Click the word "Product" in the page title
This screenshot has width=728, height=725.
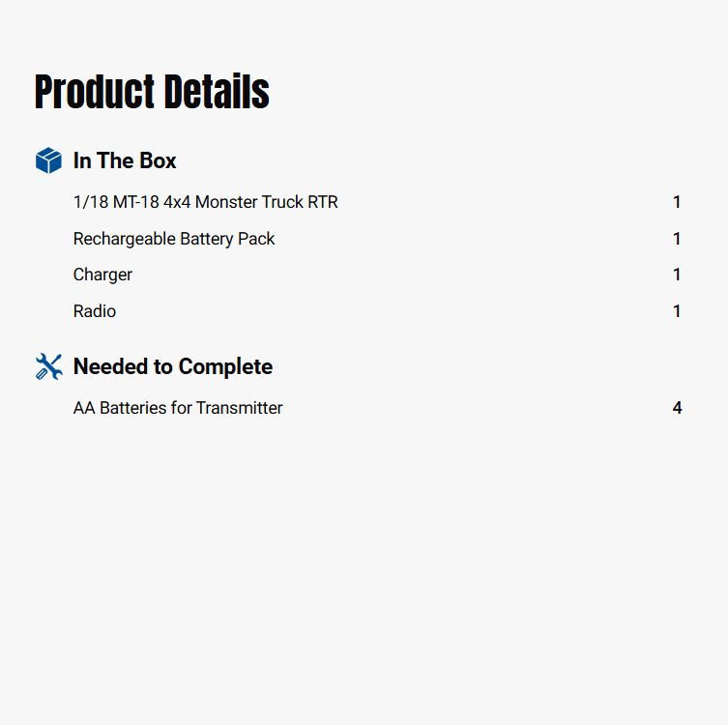coord(94,92)
